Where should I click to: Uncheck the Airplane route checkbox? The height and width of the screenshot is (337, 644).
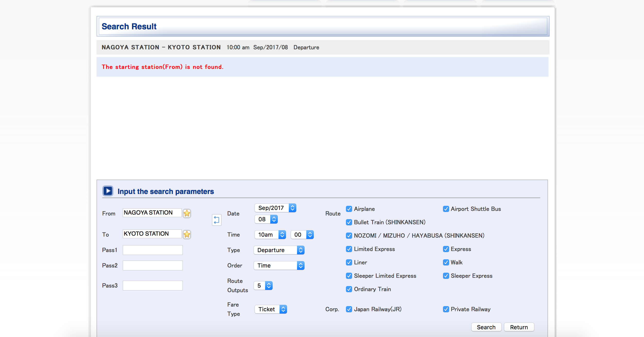click(x=349, y=209)
